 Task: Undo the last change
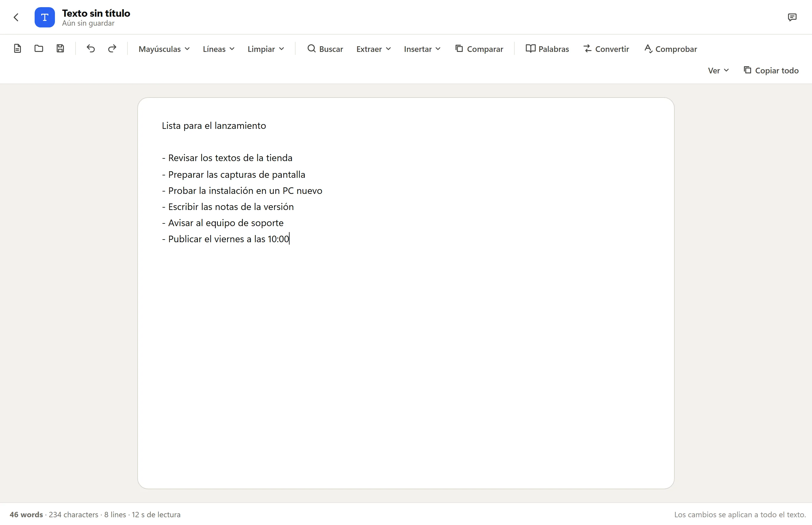click(x=91, y=49)
